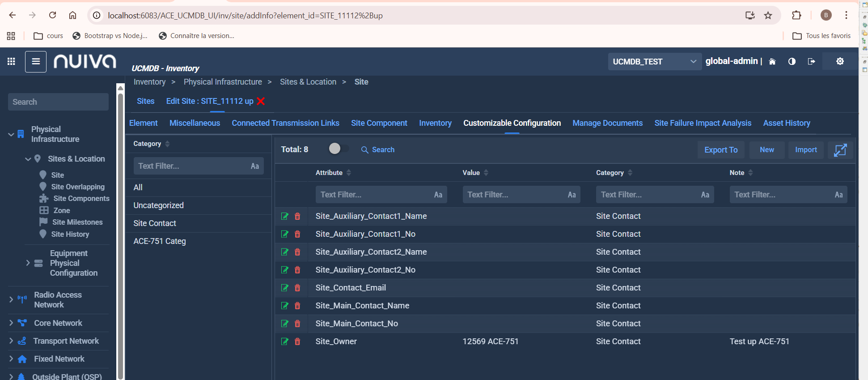Image resolution: width=868 pixels, height=380 pixels.
Task: Click the logout icon in header
Action: pyautogui.click(x=811, y=61)
